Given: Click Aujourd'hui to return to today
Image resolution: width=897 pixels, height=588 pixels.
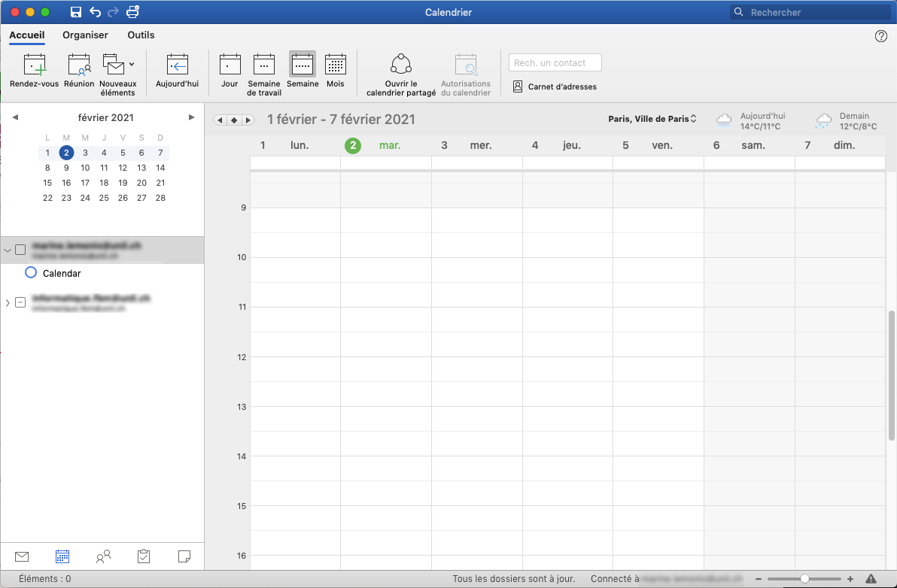Looking at the screenshot, I should pos(176,71).
